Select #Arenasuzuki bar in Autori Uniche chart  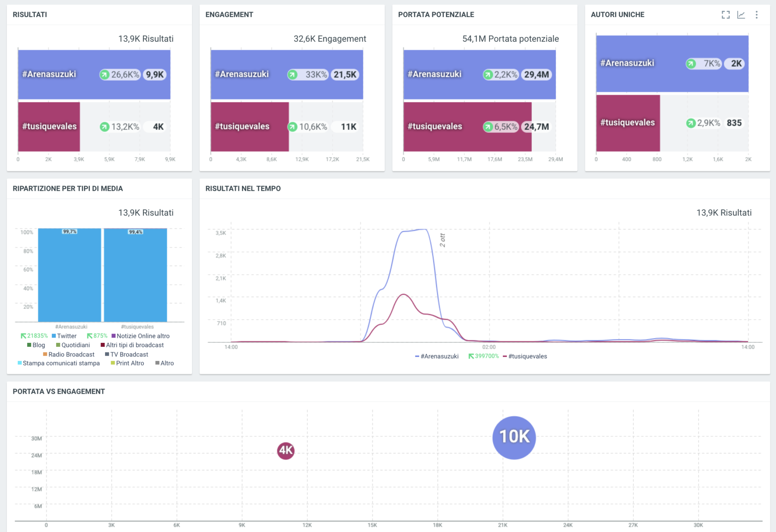[673, 64]
